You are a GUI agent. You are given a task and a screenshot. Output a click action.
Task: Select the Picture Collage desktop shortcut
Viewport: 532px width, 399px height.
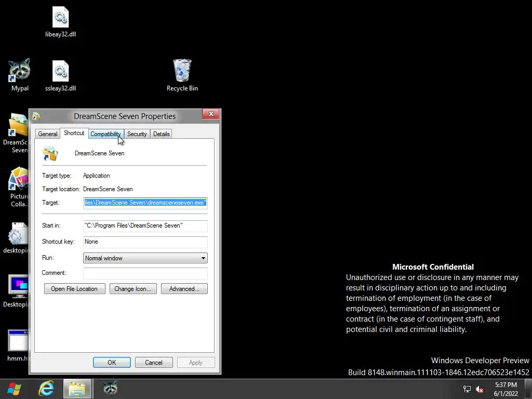pos(18,187)
